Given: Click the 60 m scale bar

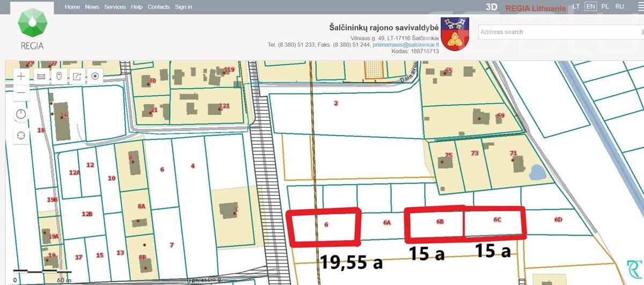Looking at the screenshot, I should pos(42,272).
